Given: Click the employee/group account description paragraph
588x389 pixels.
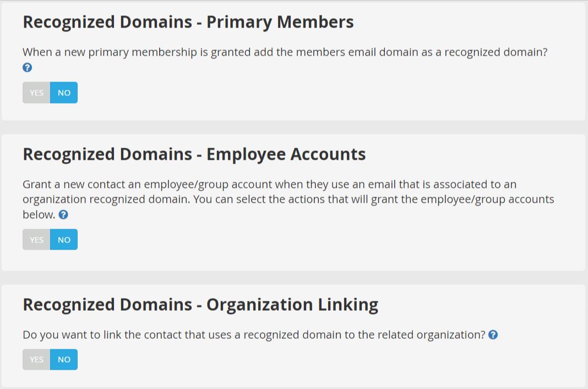Looking at the screenshot, I should [288, 199].
